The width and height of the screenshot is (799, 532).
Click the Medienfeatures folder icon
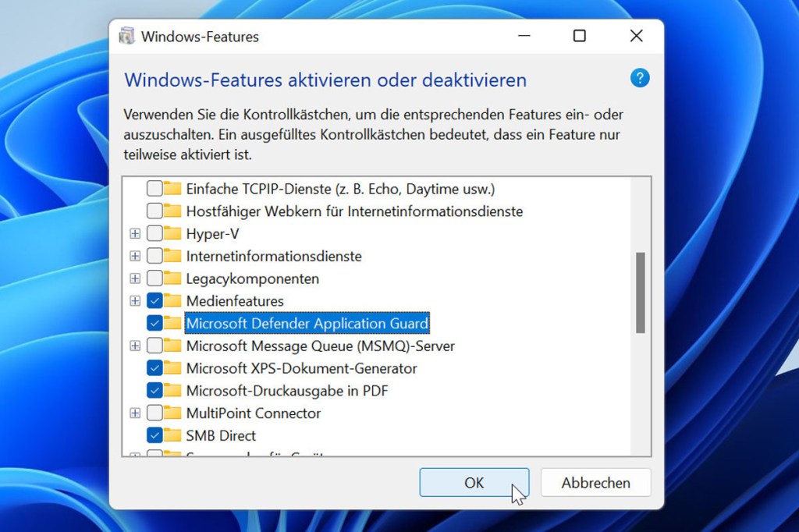coord(172,300)
